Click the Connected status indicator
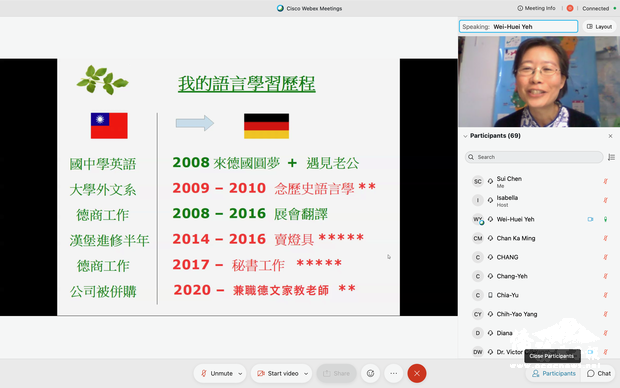 [599, 8]
